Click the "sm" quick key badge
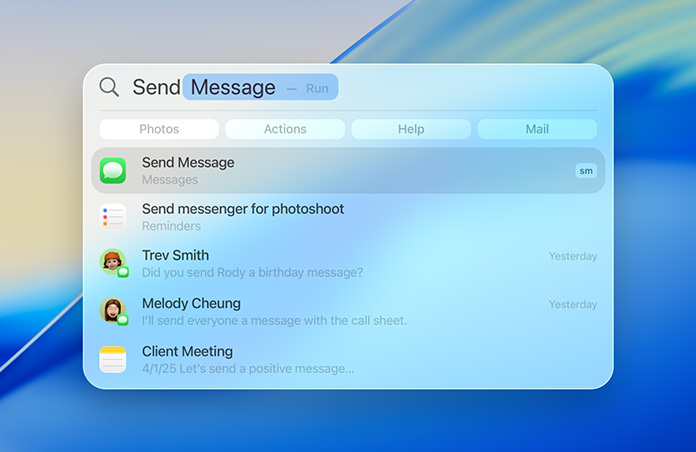This screenshot has height=452, width=696. tap(585, 171)
